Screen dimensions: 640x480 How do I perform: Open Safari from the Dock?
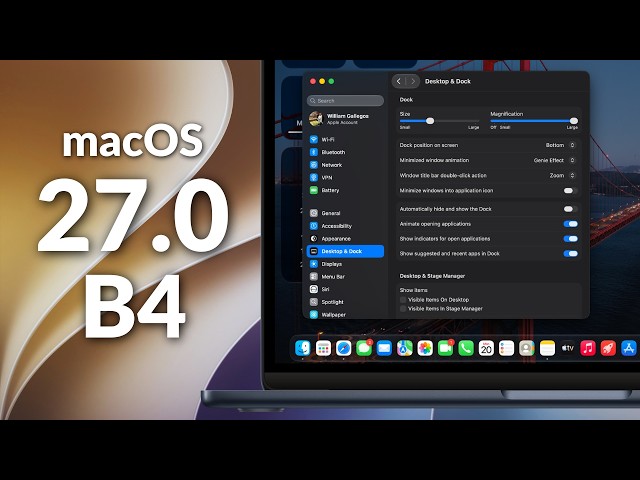coord(343,348)
